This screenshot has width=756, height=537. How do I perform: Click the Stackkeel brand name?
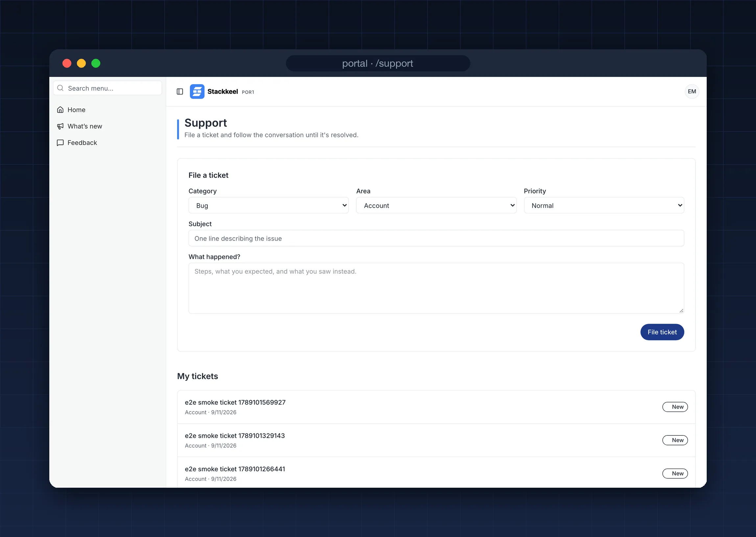point(223,92)
